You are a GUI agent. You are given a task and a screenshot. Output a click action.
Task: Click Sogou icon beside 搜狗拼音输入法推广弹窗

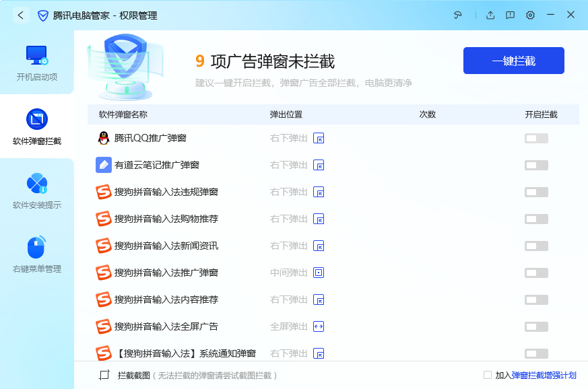(104, 273)
